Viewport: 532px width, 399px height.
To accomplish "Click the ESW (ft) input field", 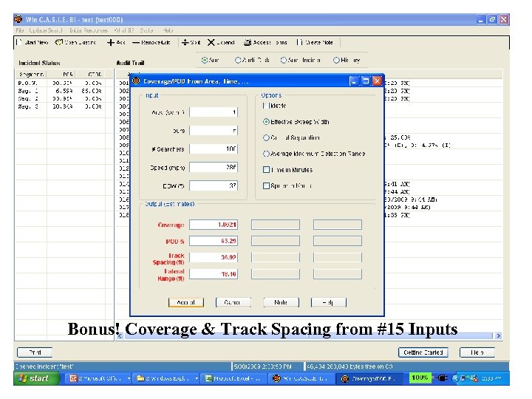I will coord(214,185).
